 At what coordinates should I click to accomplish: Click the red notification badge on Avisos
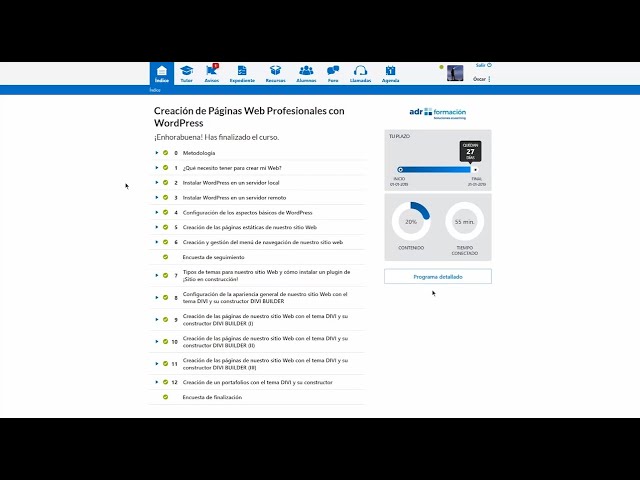(216, 66)
